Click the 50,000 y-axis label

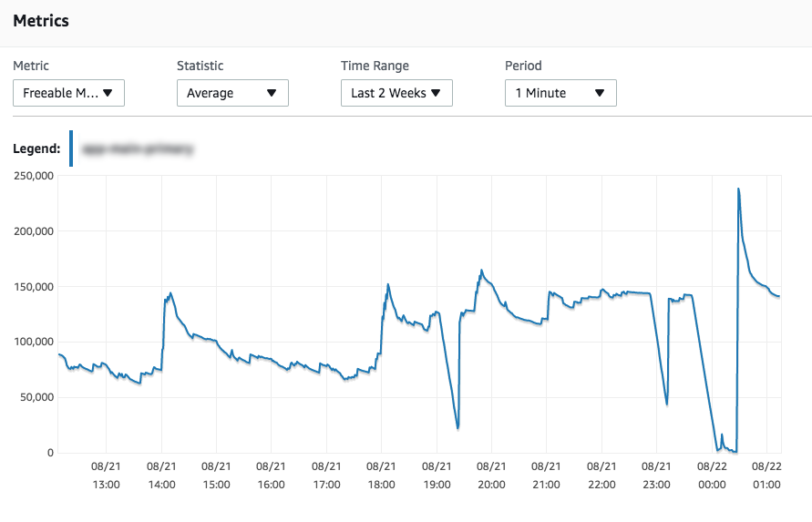pos(36,397)
